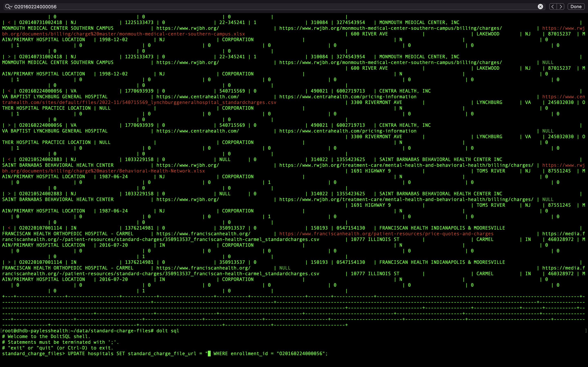Open the lynchburggeneralhospital_standardcharges.csv link
The image size is (588, 367).
coord(138,102)
